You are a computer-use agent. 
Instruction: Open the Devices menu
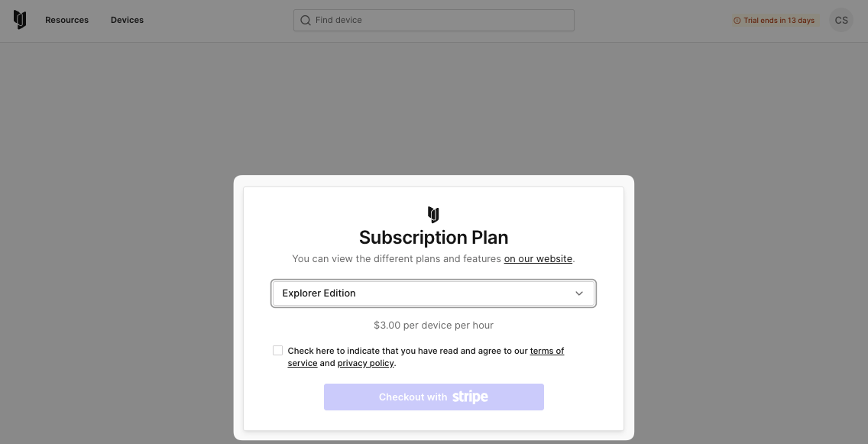pos(127,20)
